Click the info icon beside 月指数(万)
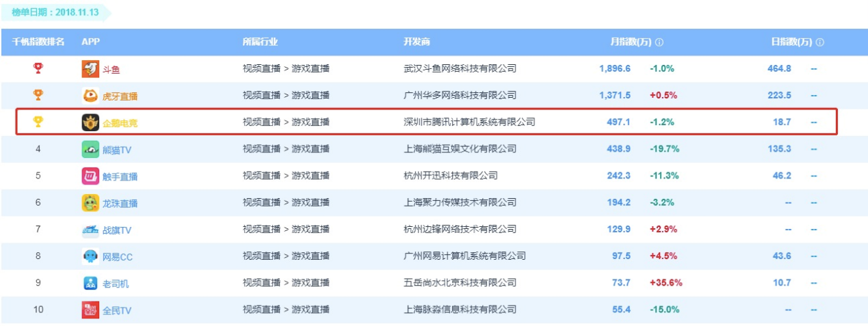868x326 pixels. tap(659, 42)
